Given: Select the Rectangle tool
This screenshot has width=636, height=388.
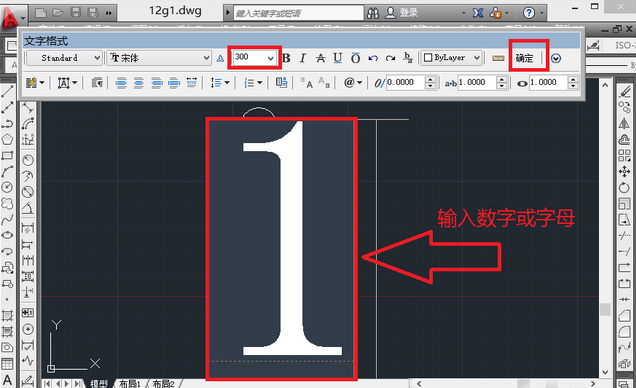Looking at the screenshot, I should point(7,155).
